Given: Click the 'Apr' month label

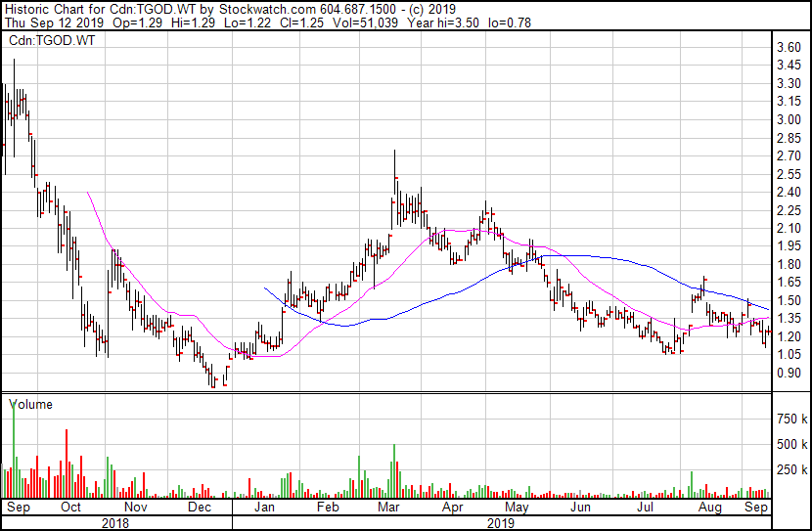Looking at the screenshot, I should 453,508.
